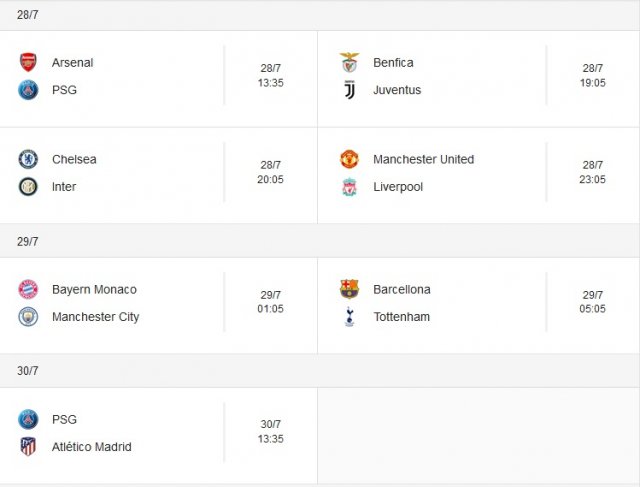Open the Manchester United team name
Screen dimensions: 640x487
coord(424,159)
